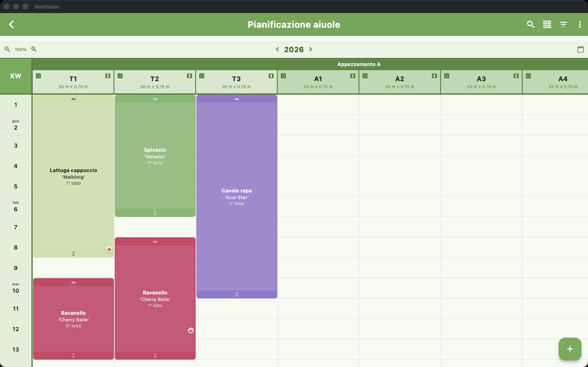Screen dimensions: 588x367
Task: Open the search icon in the top bar
Action: (x=530, y=24)
